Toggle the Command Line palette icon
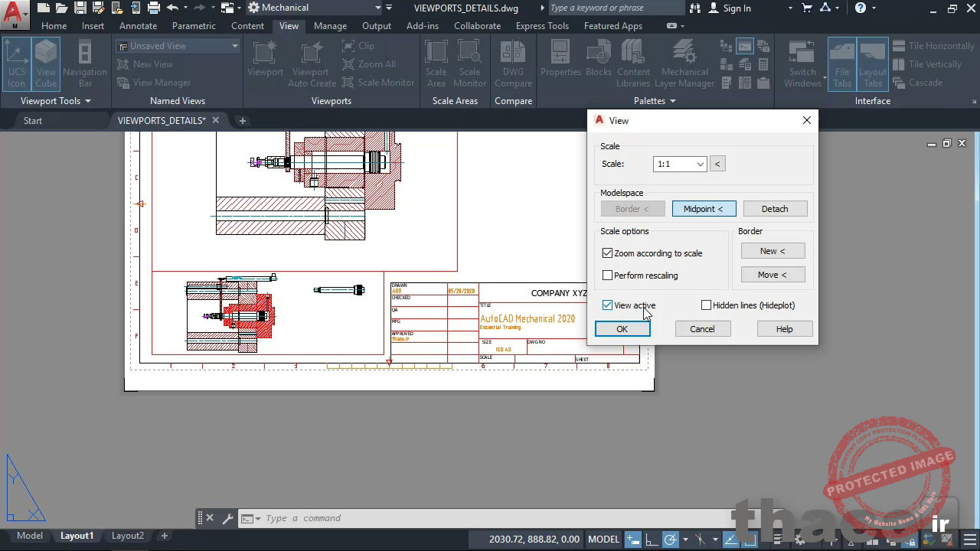This screenshot has width=980, height=551. coord(744,47)
